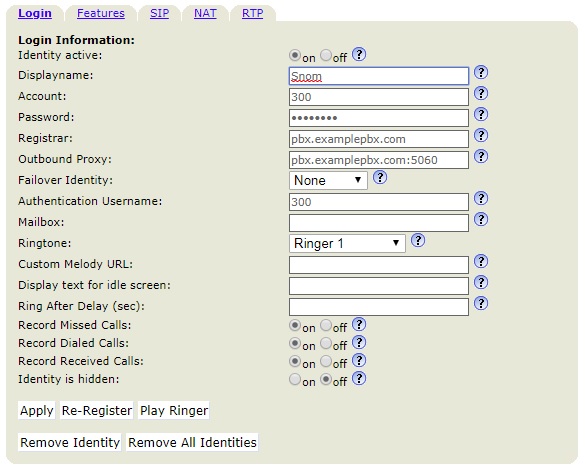This screenshot has height=468, width=586.
Task: Set Identity is hidden to off
Action: [326, 379]
